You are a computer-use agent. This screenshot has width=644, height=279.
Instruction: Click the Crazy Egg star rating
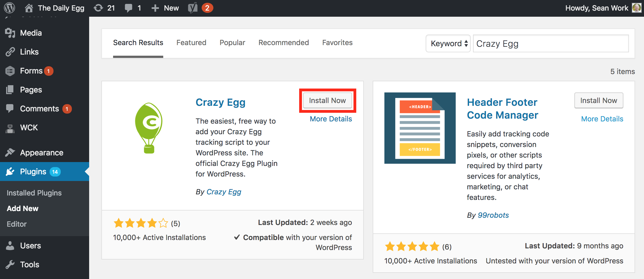coord(141,223)
